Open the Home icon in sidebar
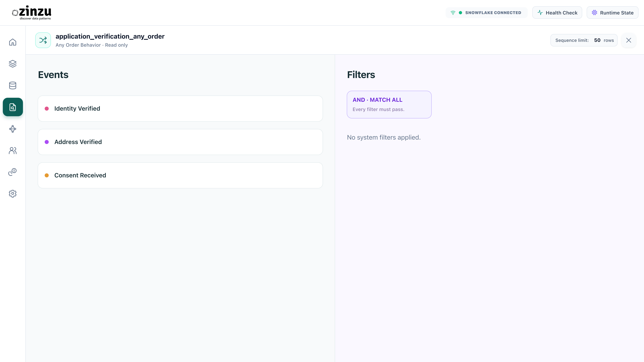 pos(12,42)
